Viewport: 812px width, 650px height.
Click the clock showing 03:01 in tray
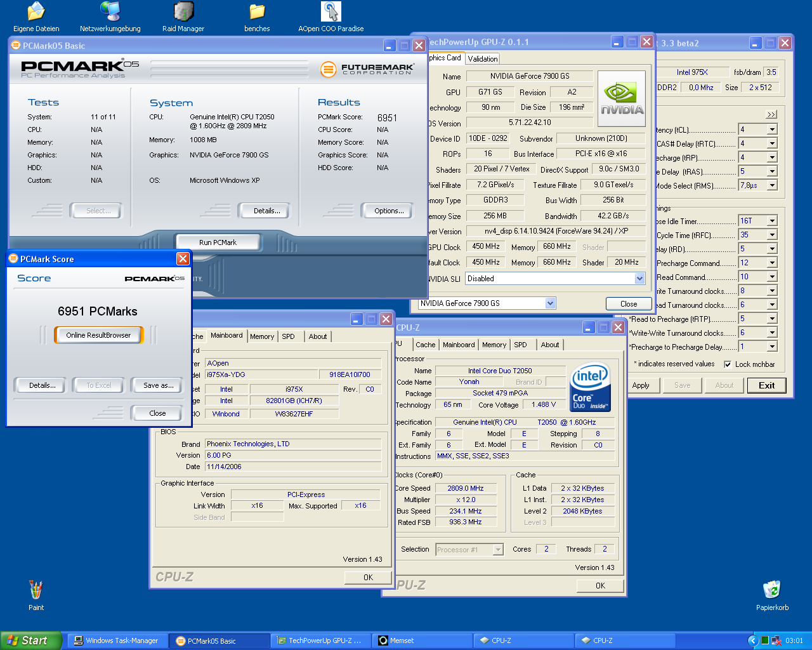tap(794, 640)
